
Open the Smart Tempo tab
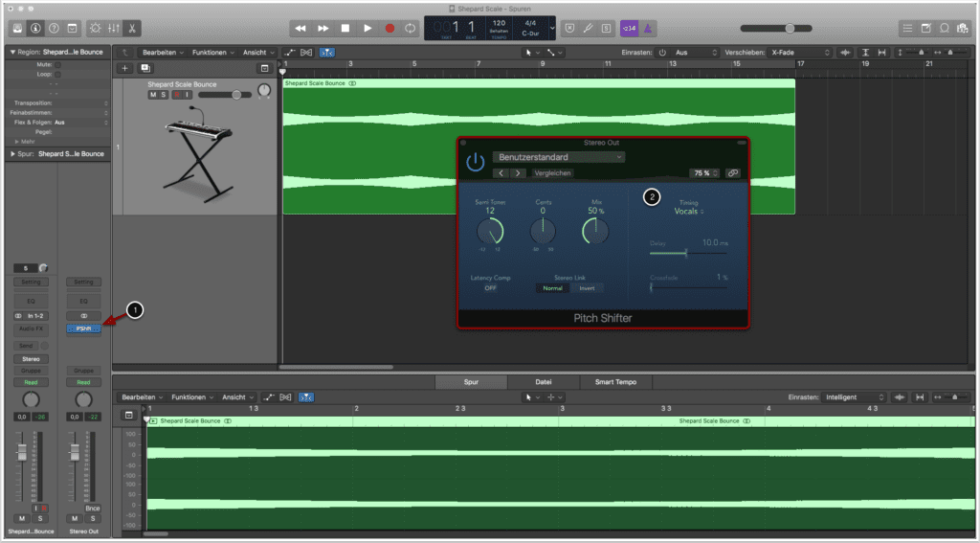click(615, 381)
